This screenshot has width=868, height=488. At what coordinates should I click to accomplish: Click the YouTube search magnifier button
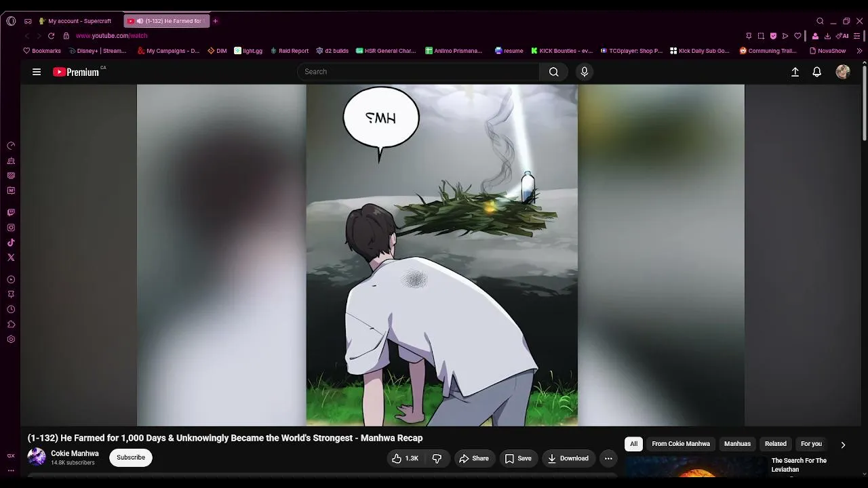554,72
